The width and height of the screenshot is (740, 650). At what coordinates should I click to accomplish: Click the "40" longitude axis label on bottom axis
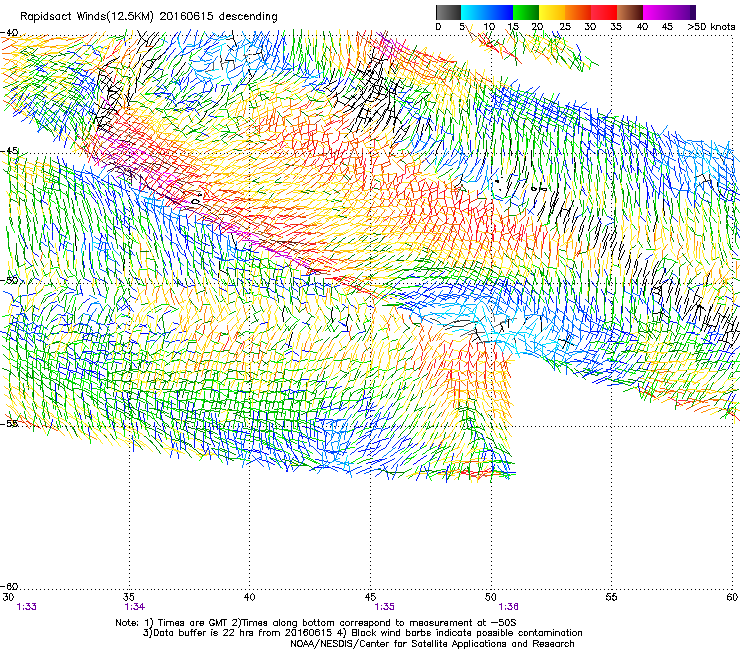249,597
